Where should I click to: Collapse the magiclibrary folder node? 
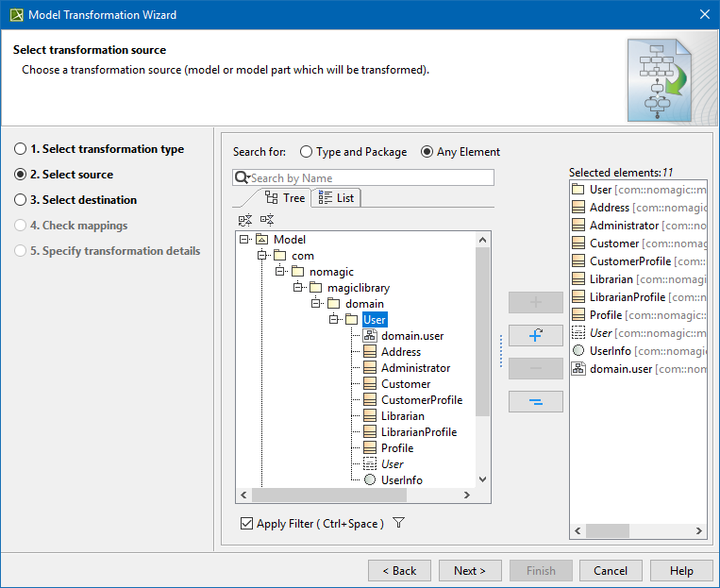(x=299, y=288)
